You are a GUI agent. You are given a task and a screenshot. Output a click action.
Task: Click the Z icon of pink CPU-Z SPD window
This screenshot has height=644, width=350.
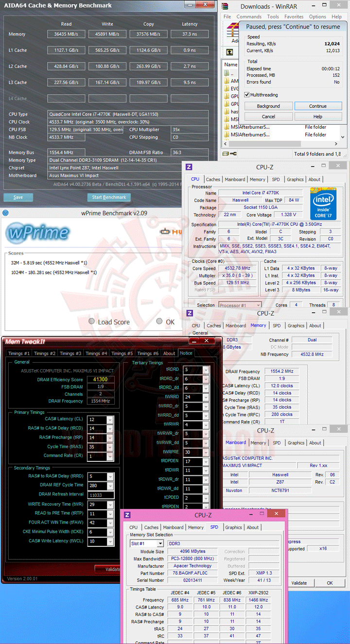point(127,515)
